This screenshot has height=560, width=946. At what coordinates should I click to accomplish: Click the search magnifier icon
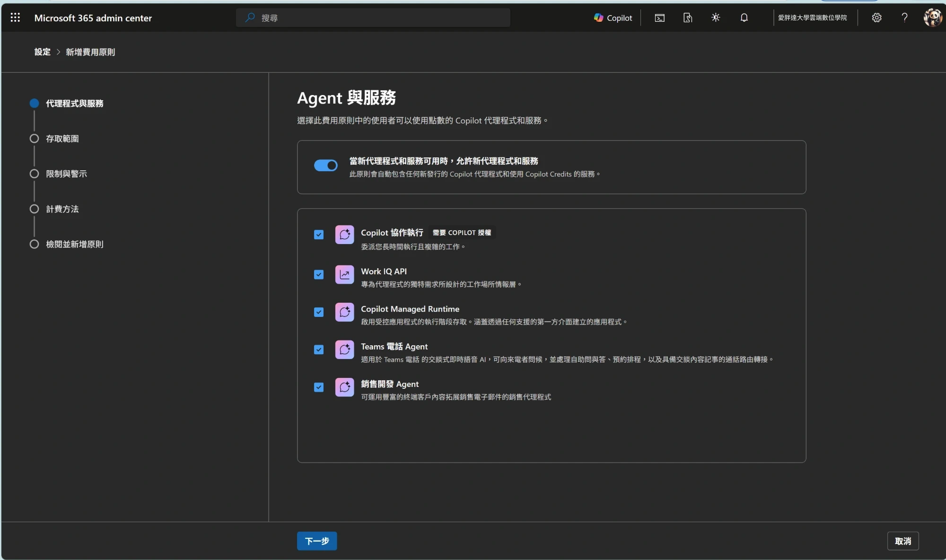[x=250, y=17]
